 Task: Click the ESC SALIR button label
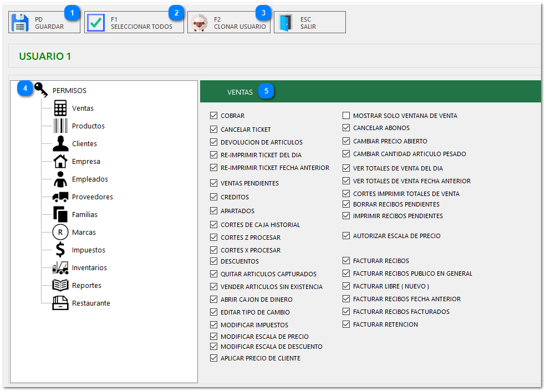[x=308, y=23]
